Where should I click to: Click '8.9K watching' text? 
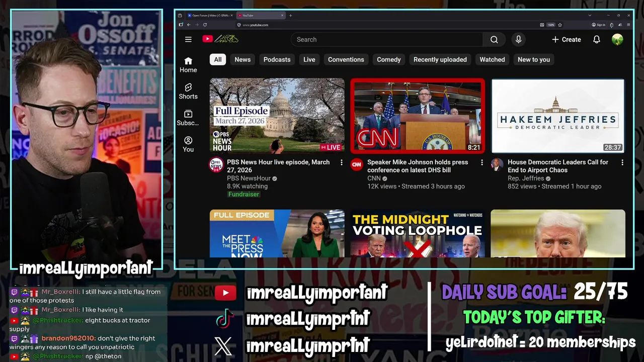click(247, 186)
